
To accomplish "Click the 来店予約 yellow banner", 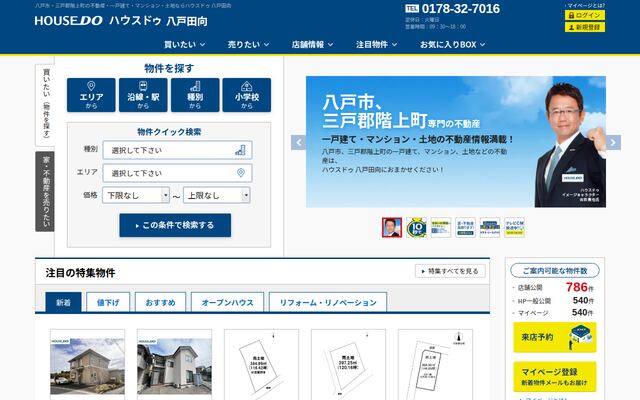I will [555, 337].
